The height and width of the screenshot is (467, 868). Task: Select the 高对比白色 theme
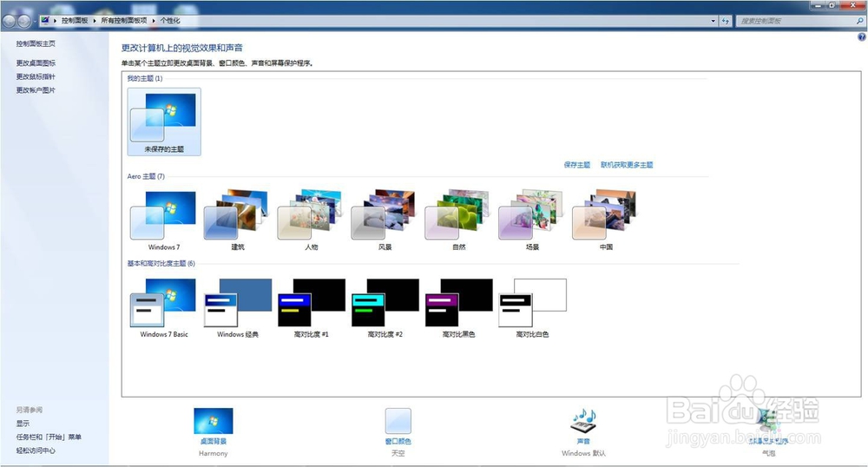tap(532, 307)
